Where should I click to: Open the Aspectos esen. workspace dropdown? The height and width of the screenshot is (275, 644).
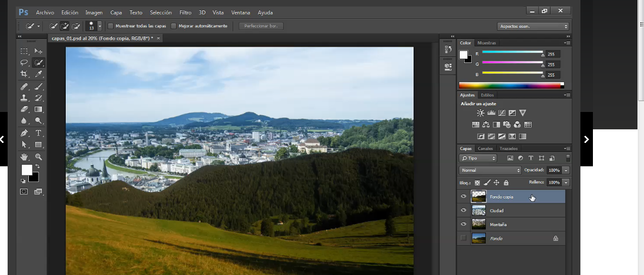pos(533,26)
